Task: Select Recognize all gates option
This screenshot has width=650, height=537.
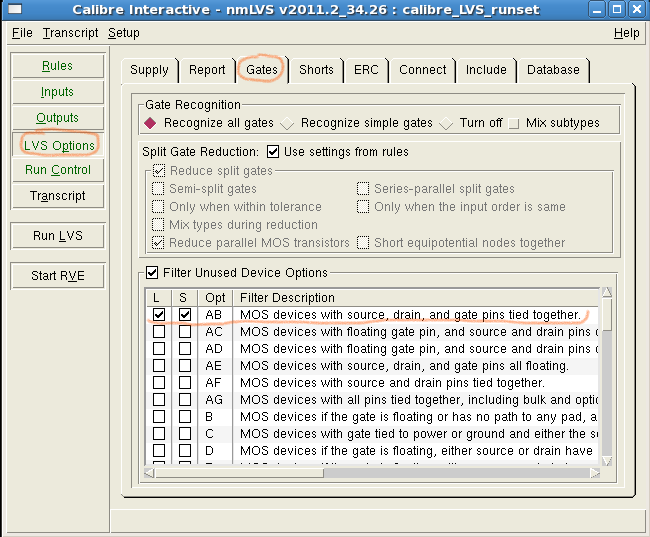Action: pos(209,123)
